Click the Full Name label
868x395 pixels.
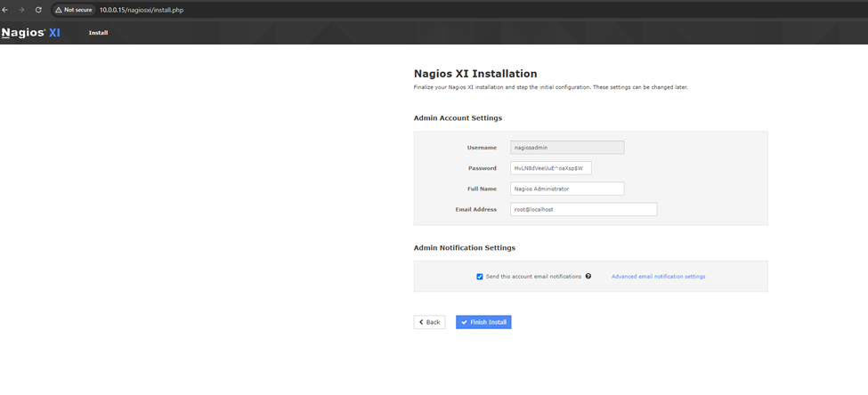pyautogui.click(x=483, y=189)
